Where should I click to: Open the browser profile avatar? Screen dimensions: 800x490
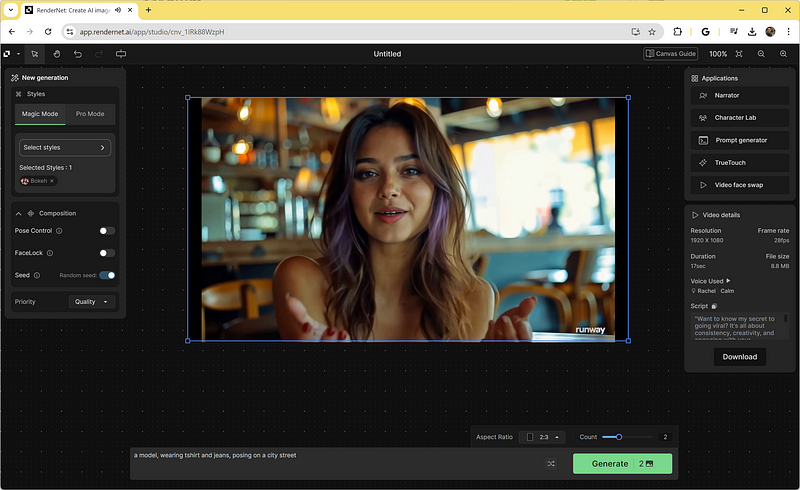click(770, 32)
